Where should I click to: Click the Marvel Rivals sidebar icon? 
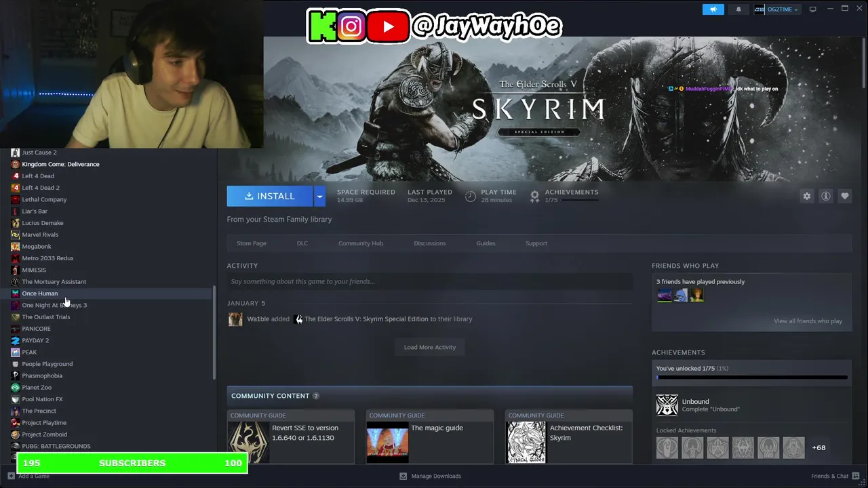point(15,235)
